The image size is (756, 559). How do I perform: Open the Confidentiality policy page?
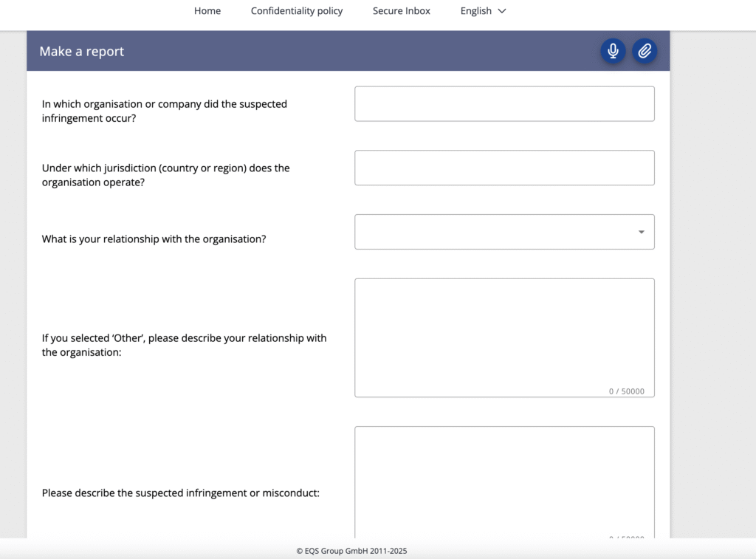(297, 10)
